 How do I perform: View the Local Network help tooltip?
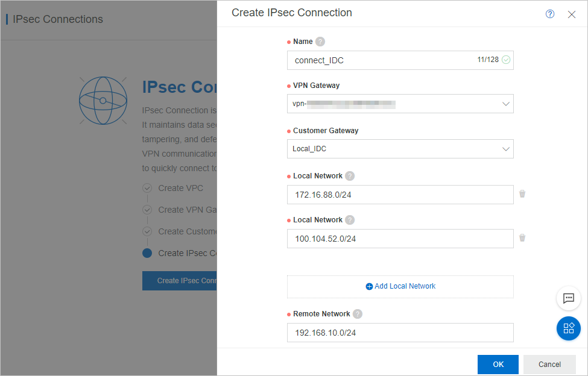350,175
